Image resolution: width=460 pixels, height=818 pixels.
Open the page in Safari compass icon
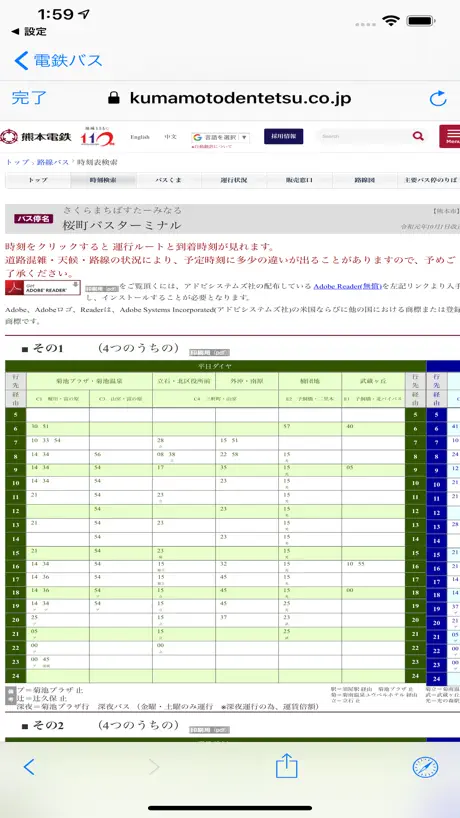tap(425, 767)
